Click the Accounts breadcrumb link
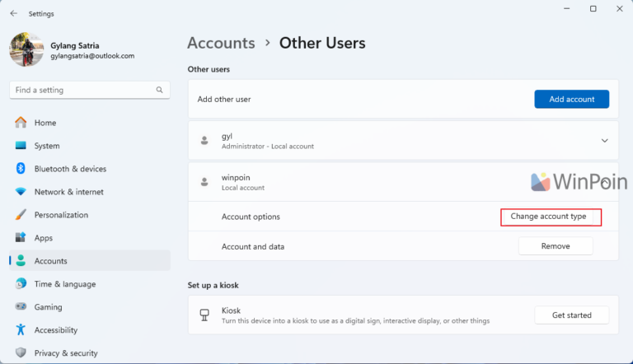This screenshot has width=633, height=364. click(x=221, y=43)
